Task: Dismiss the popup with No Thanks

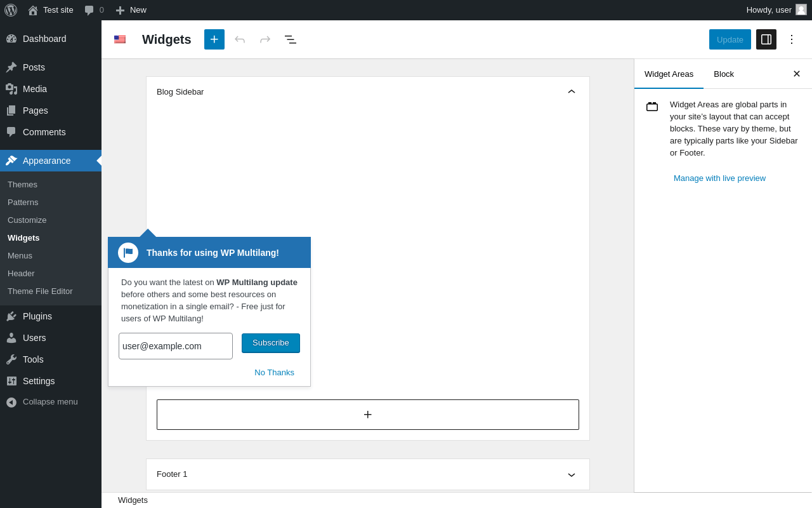Action: [274, 373]
